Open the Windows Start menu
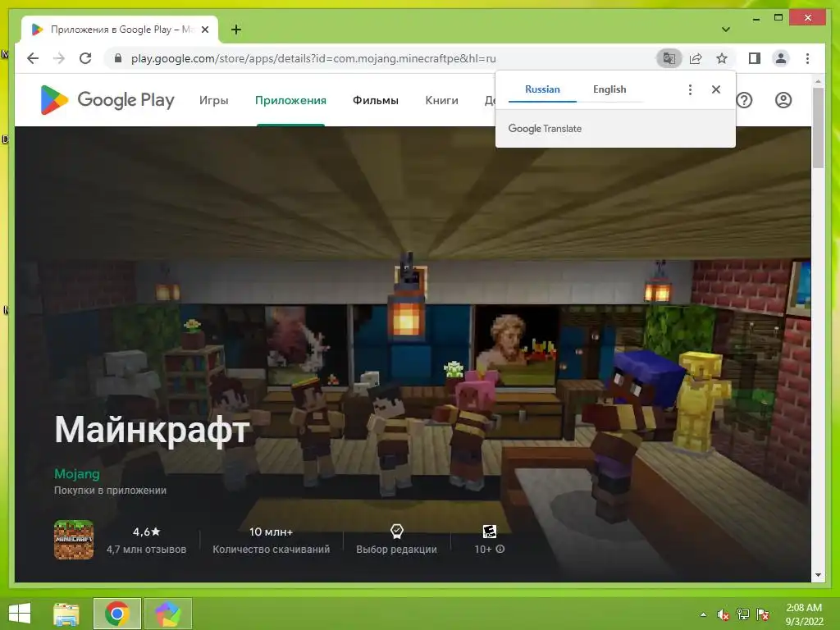Image resolution: width=840 pixels, height=630 pixels. click(20, 614)
